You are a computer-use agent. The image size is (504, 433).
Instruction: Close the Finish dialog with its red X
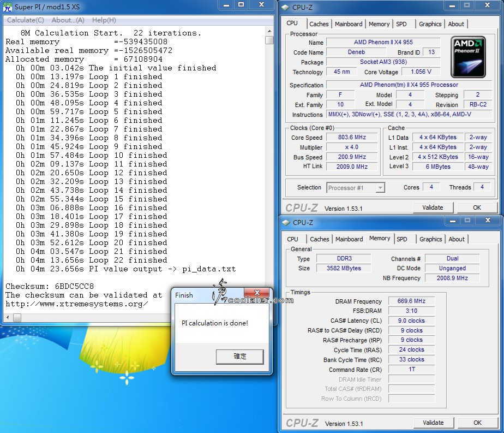pos(256,293)
